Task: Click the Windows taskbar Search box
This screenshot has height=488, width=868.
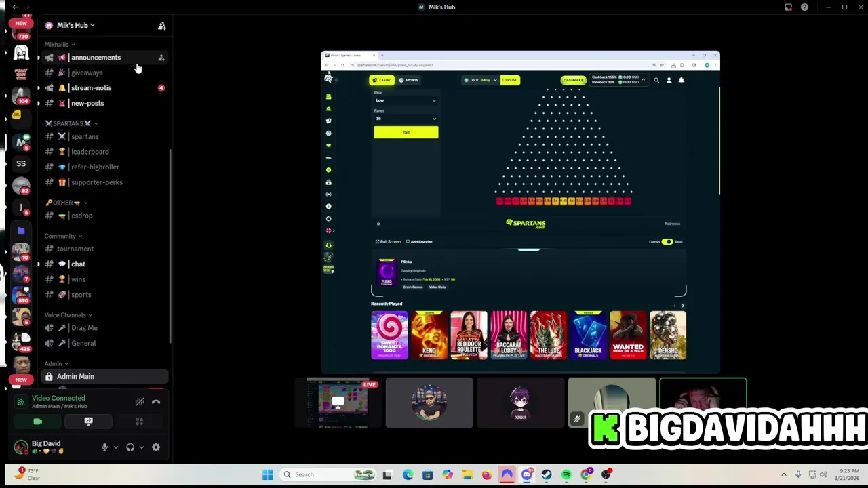Action: (x=329, y=474)
